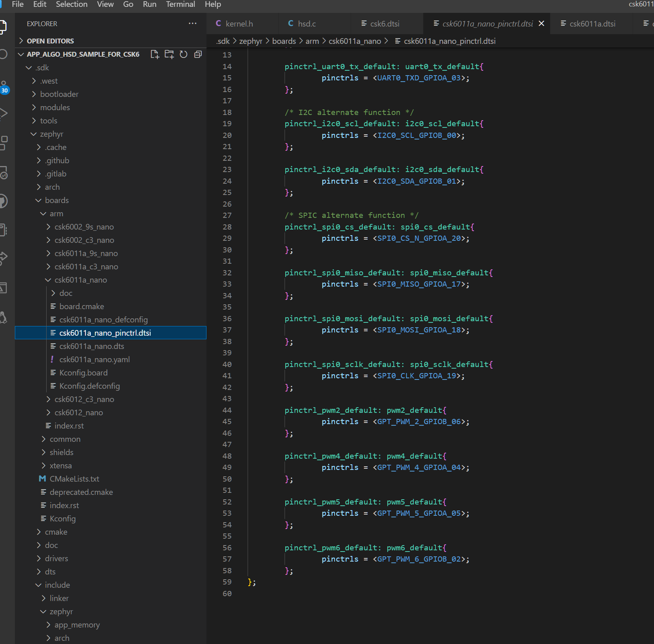The width and height of the screenshot is (654, 644).
Task: Click GPT_PWM_6_GPIOB_02 in line 57
Action: coord(419,559)
